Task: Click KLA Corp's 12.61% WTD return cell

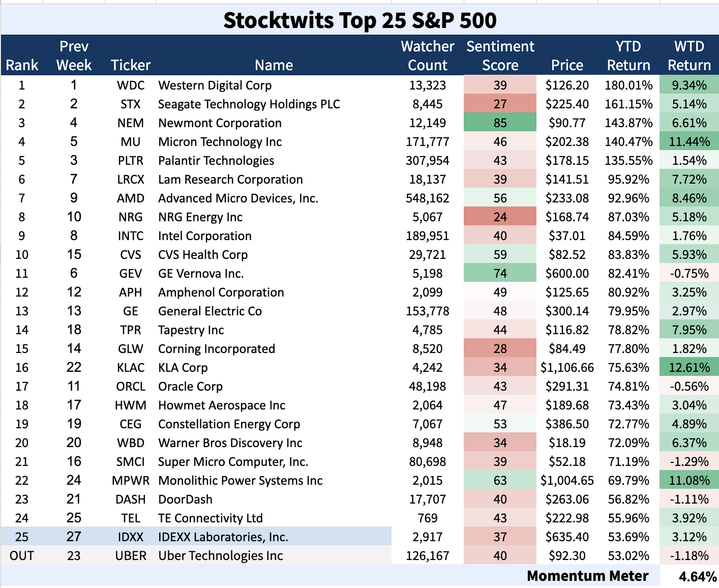Action: click(x=689, y=368)
